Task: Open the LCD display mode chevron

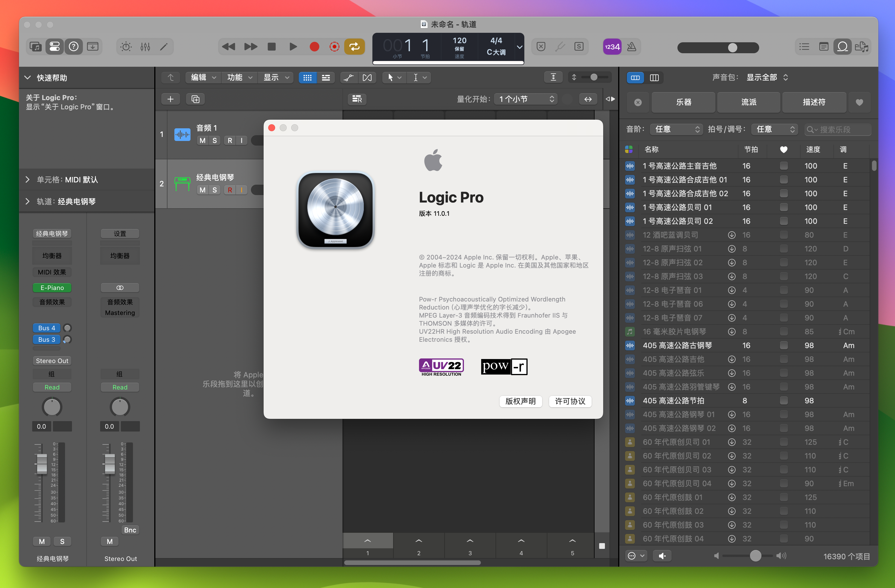Action: coord(519,47)
